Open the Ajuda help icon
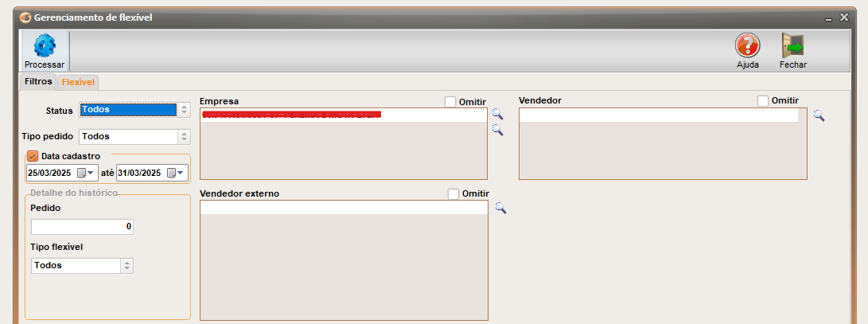This screenshot has height=324, width=868. pos(747,45)
